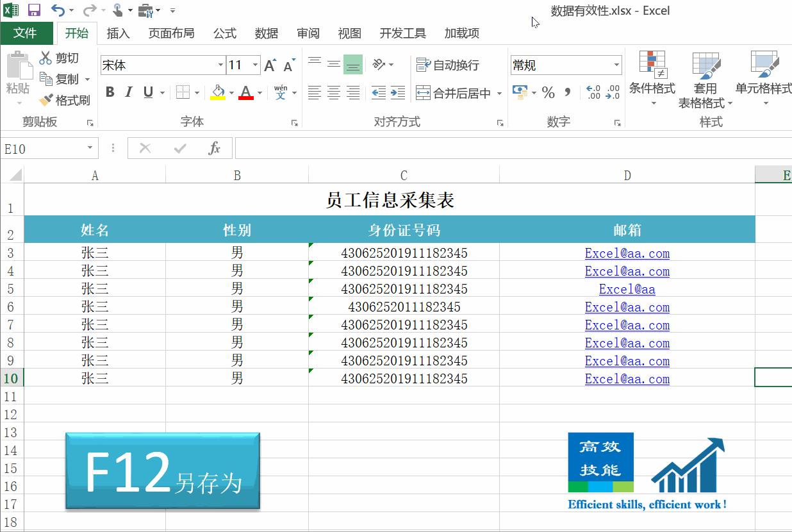Click the 合并后居中 (Merge & Center) icon
This screenshot has height=532, width=792.
point(453,93)
